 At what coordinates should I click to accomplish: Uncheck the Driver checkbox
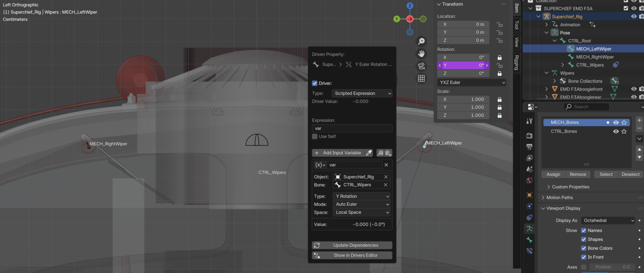click(x=315, y=83)
